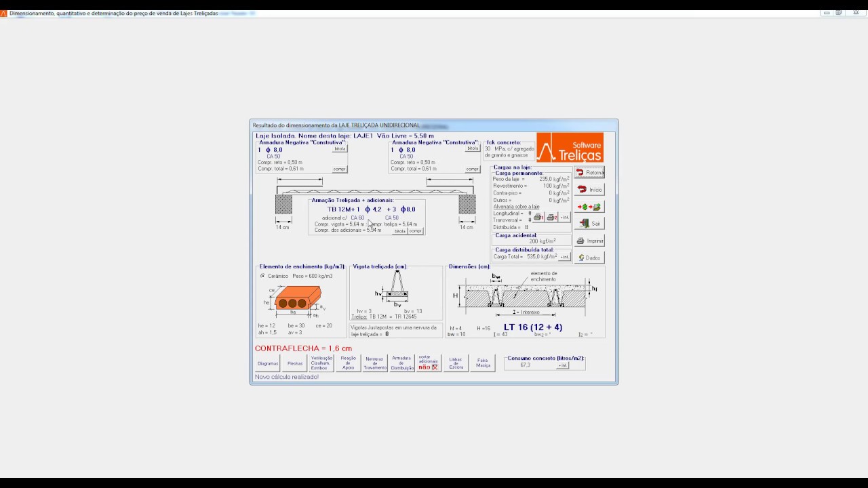Click the Novo cálculo realizado! status message

pos(287,377)
